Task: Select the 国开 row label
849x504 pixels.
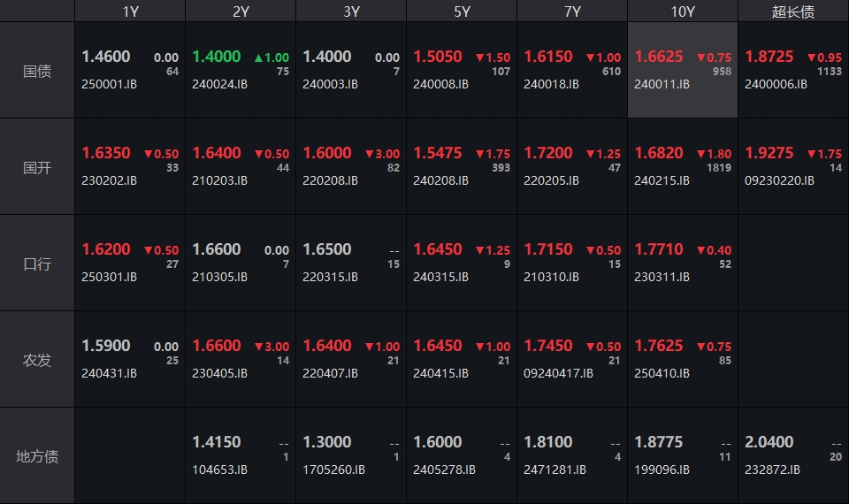Action: point(37,167)
